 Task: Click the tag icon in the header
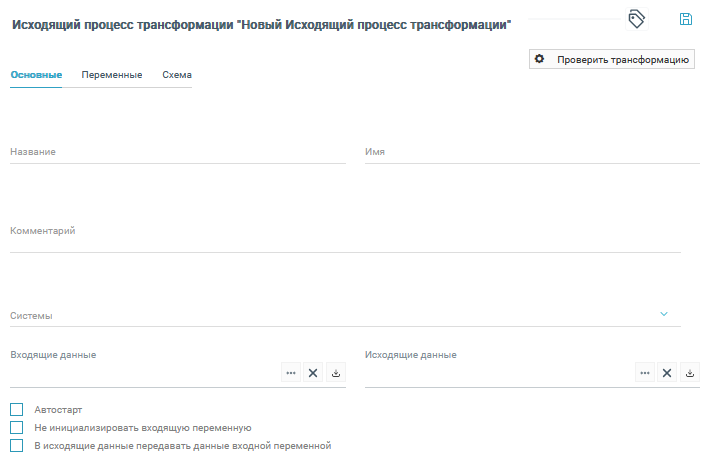coord(636,19)
